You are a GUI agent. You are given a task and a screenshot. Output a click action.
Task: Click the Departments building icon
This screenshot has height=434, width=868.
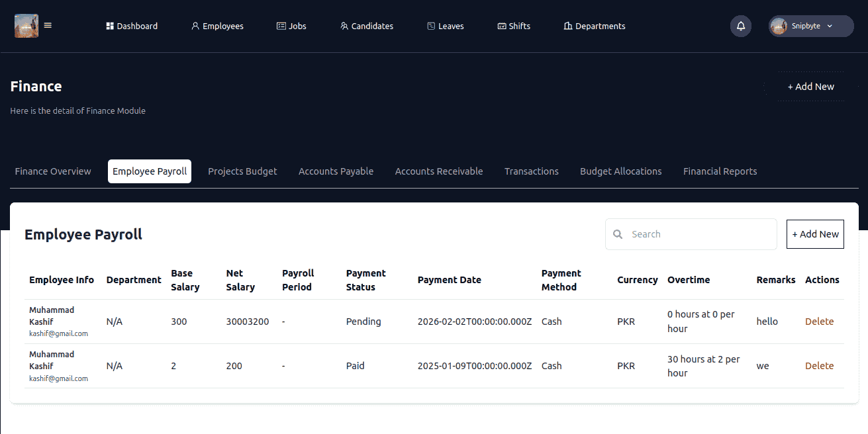(x=568, y=26)
